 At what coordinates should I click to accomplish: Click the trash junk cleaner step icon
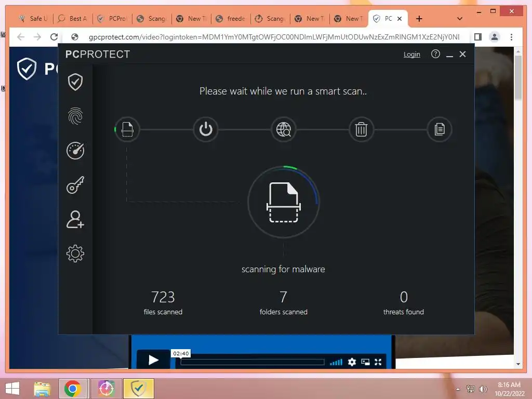[x=361, y=129]
